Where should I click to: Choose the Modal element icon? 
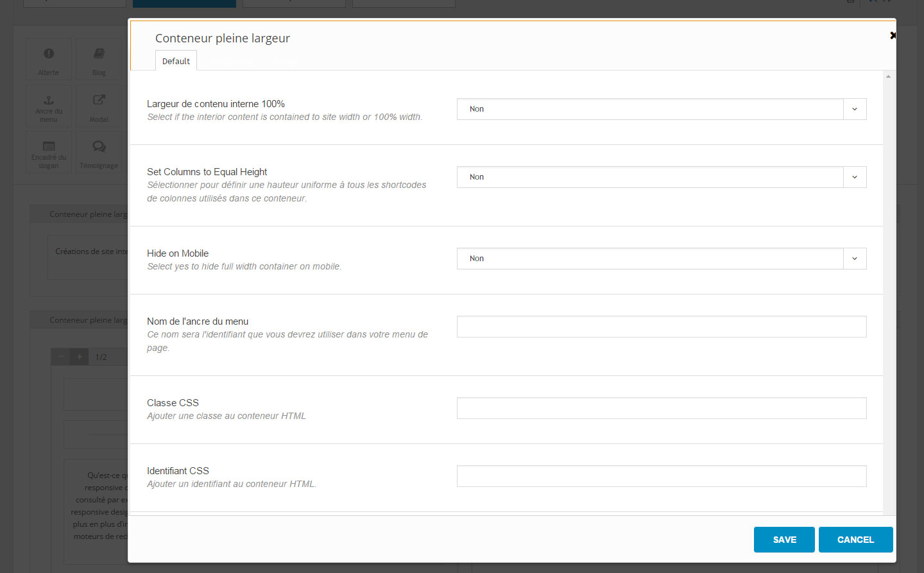pyautogui.click(x=99, y=100)
